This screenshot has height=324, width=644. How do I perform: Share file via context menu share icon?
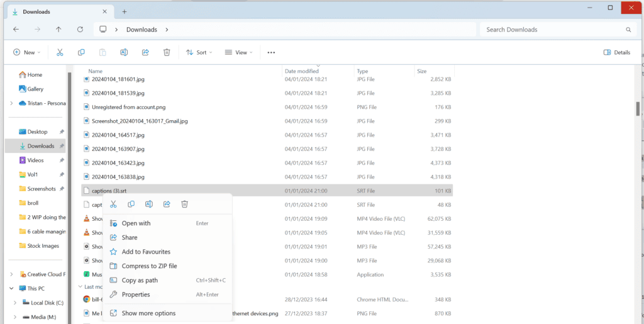[167, 204]
